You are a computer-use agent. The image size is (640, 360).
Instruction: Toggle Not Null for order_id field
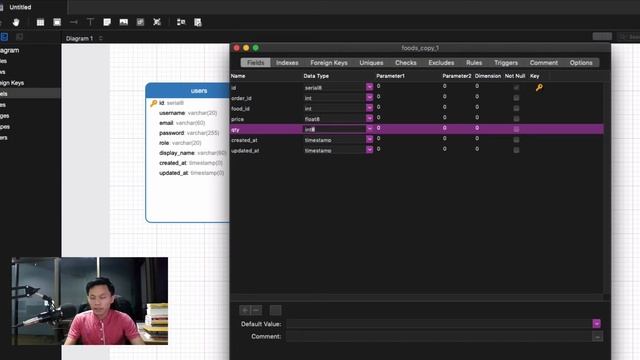coord(516,98)
